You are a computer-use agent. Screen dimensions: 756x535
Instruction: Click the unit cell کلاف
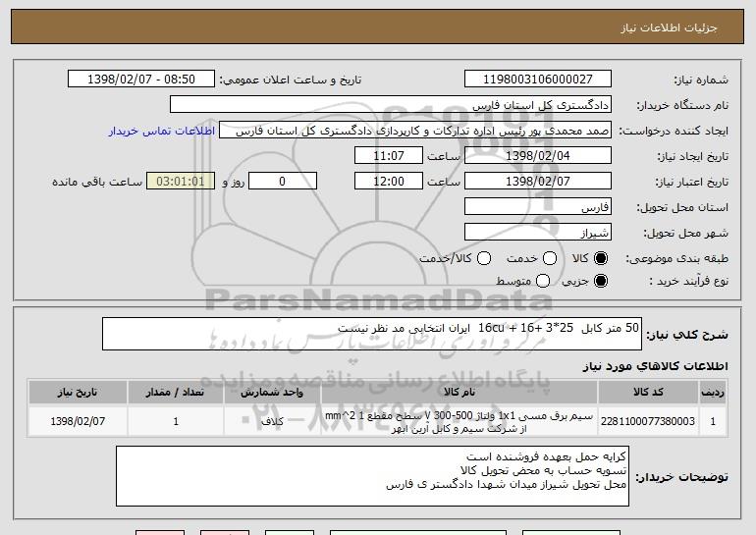[x=272, y=421]
